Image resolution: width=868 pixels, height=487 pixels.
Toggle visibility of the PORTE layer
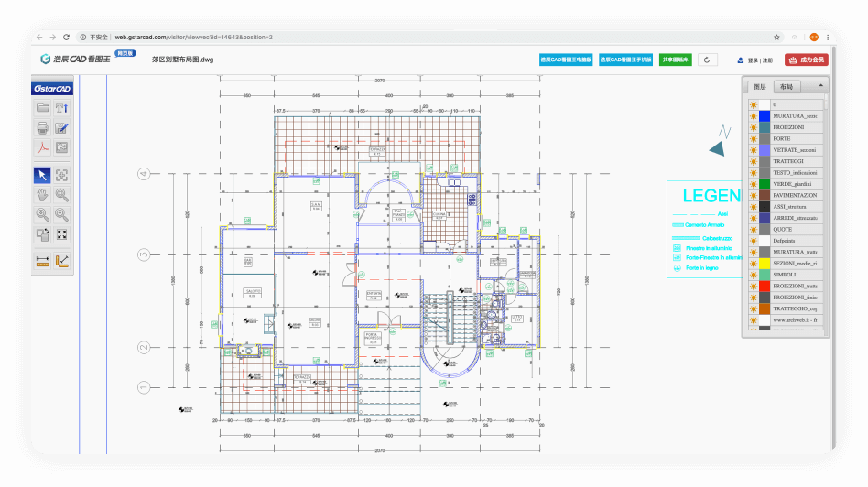(752, 139)
